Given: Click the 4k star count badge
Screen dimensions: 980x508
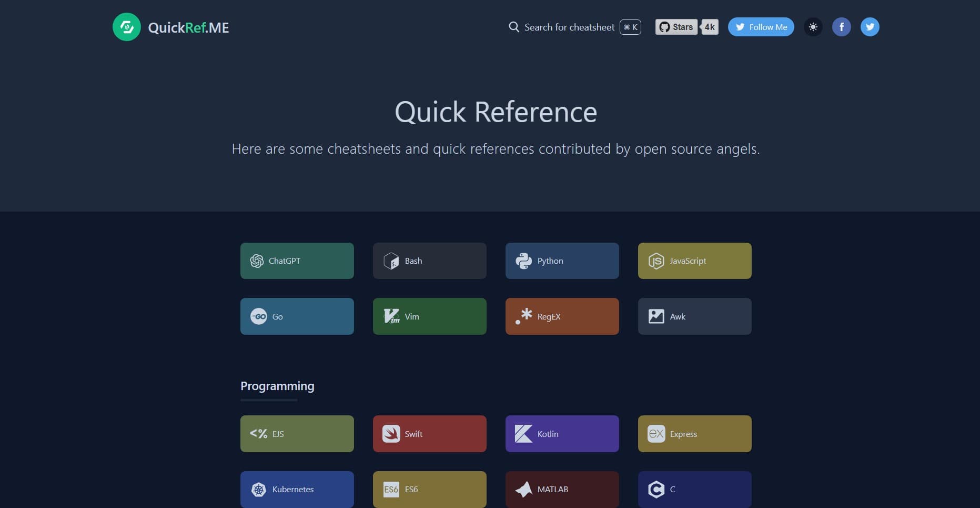Looking at the screenshot, I should point(710,27).
